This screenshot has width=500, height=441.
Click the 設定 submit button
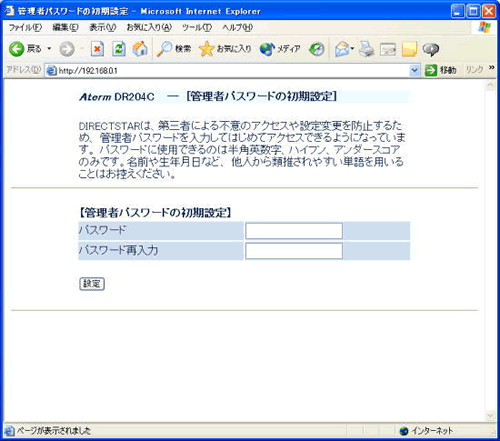pos(92,284)
